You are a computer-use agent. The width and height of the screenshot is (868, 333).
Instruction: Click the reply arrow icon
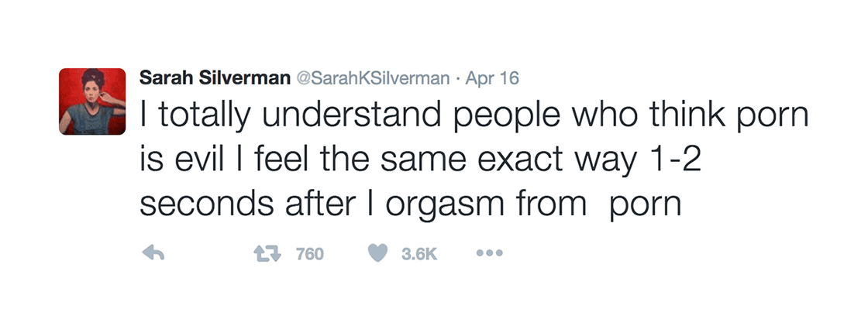(153, 253)
